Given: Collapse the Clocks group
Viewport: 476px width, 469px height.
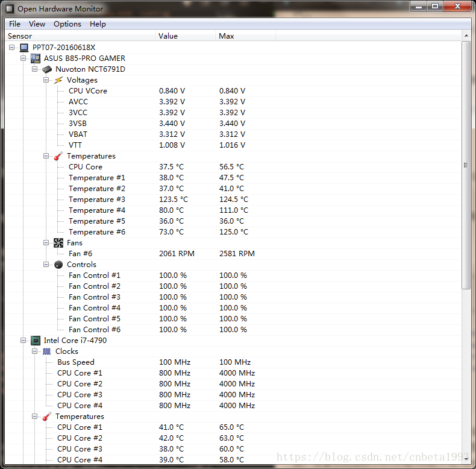Looking at the screenshot, I should [34, 351].
